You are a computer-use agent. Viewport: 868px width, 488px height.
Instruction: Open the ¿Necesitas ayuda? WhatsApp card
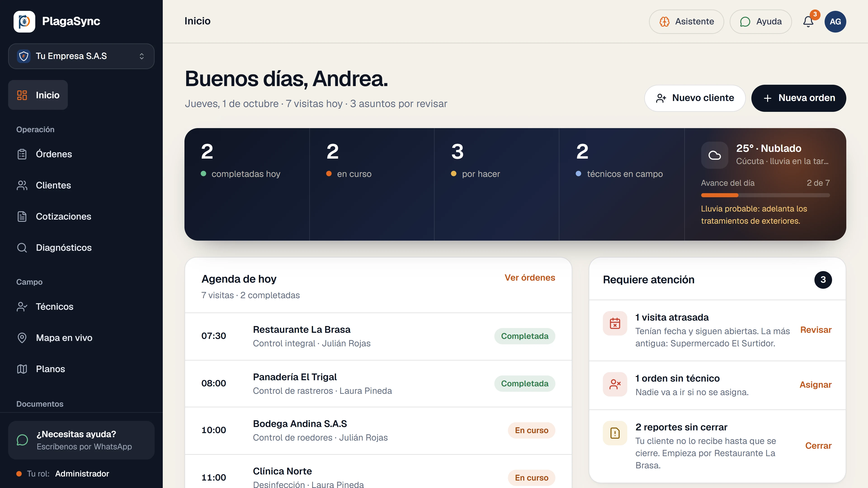[x=81, y=440]
